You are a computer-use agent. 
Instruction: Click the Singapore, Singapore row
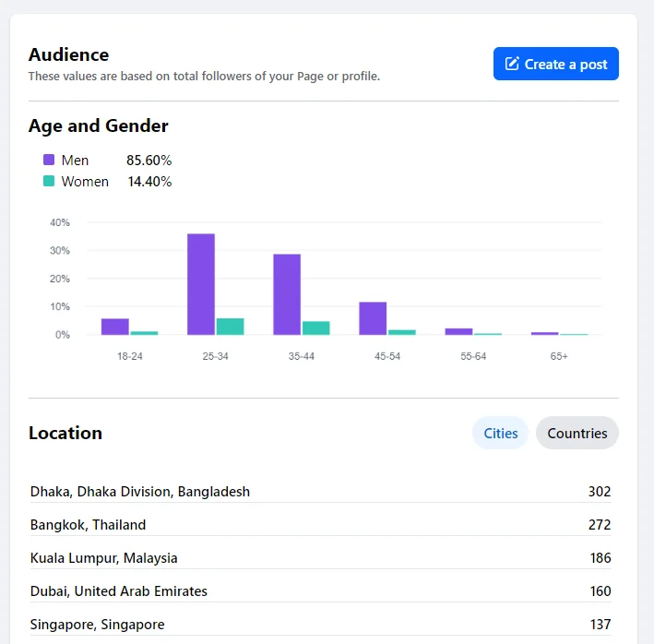tap(320, 625)
